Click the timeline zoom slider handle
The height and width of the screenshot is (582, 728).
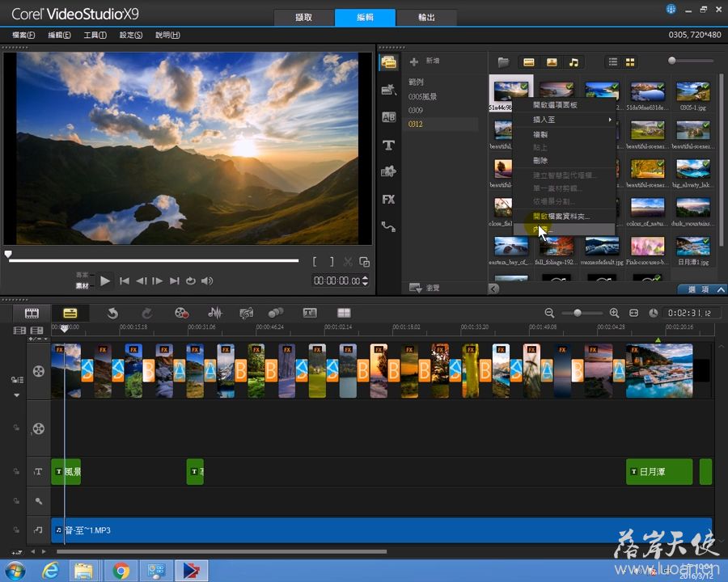click(577, 314)
